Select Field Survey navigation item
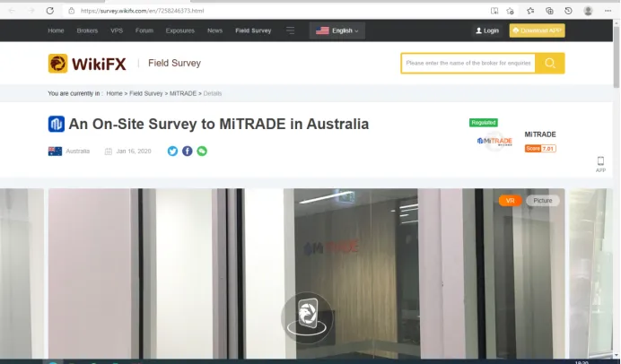Viewport: 621px width, 364px height. coord(253,30)
